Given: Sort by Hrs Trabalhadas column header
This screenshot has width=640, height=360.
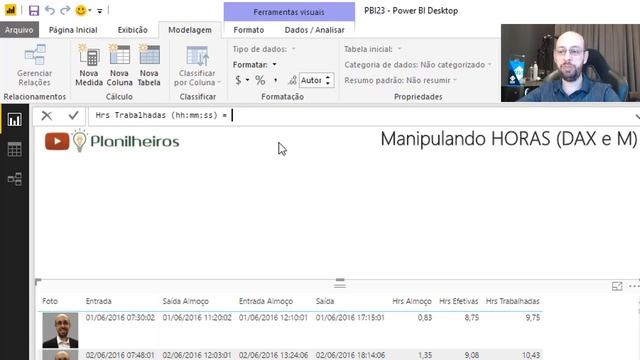Looking at the screenshot, I should (x=512, y=301).
